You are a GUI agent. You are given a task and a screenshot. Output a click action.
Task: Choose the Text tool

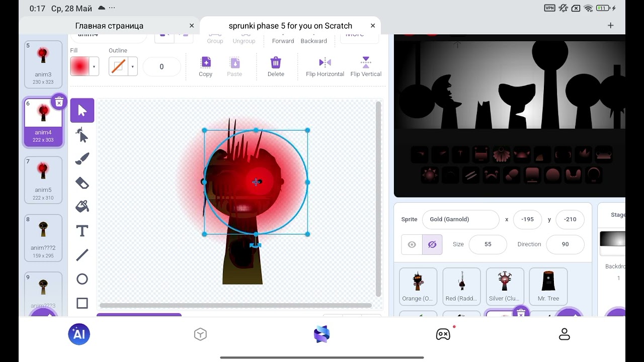pos(82,230)
